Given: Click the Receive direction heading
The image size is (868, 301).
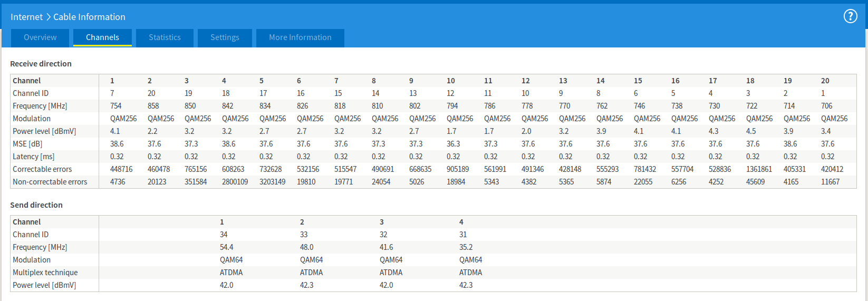Looking at the screenshot, I should [41, 64].
